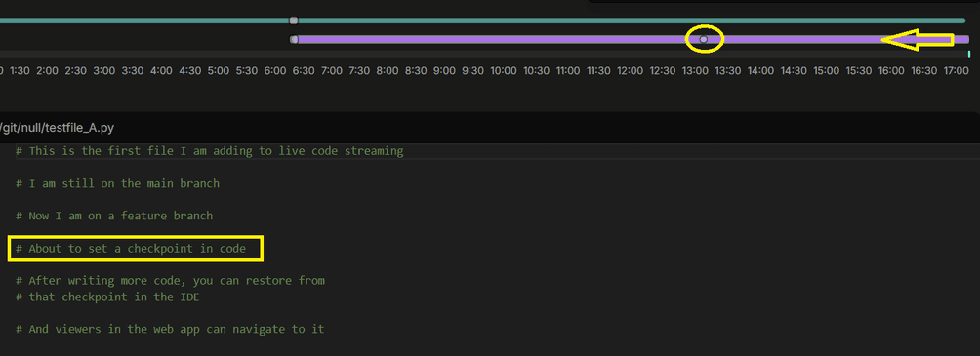Click the 5:30 time label
This screenshot has width=980, height=356.
[246, 70]
